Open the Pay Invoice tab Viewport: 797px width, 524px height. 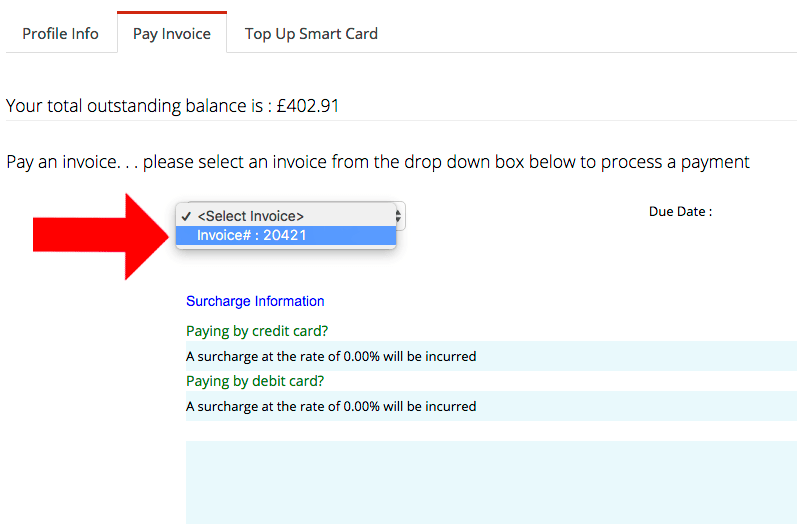(x=172, y=34)
